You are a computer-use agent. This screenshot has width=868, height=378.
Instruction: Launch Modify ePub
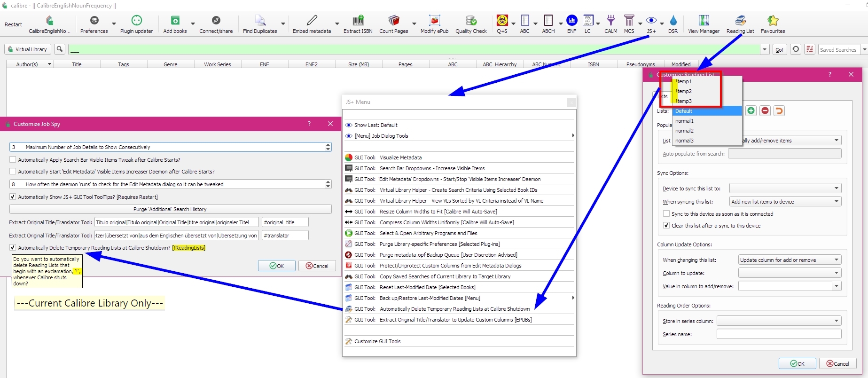pos(434,24)
